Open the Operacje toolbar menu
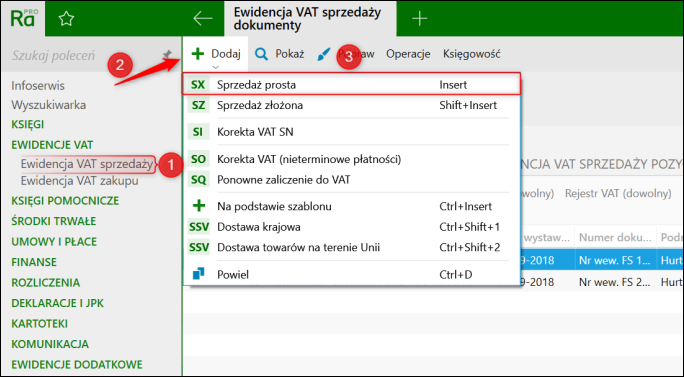The width and height of the screenshot is (684, 377). [x=408, y=54]
